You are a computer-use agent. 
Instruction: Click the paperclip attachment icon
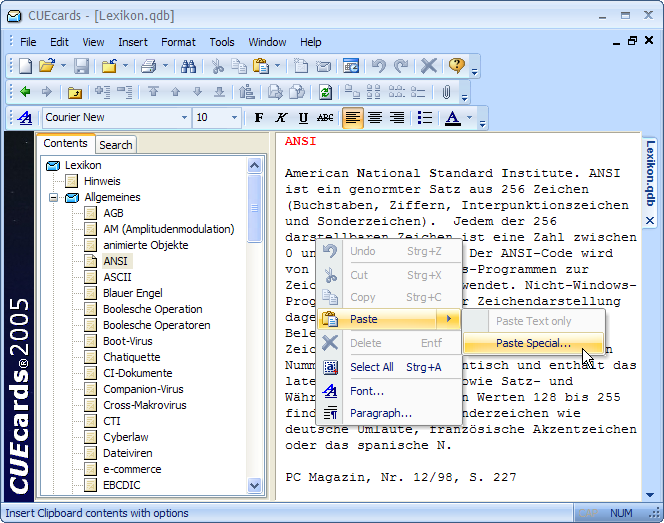[447, 92]
